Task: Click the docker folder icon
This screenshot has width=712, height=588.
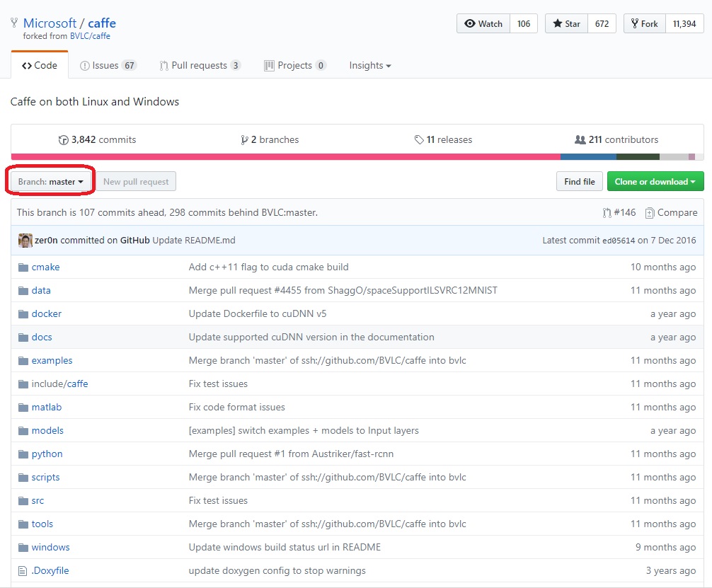Action: [x=23, y=313]
